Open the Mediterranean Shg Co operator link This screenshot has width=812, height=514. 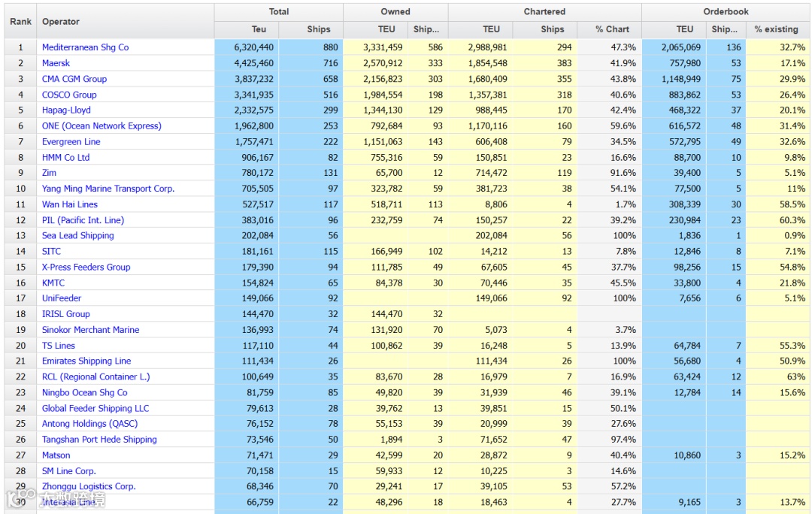pos(86,47)
